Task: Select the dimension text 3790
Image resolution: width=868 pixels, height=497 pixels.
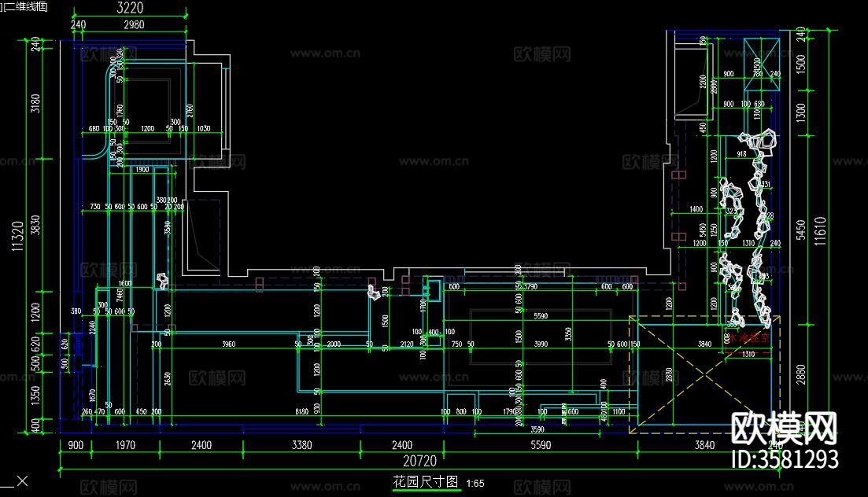Action: tap(530, 287)
